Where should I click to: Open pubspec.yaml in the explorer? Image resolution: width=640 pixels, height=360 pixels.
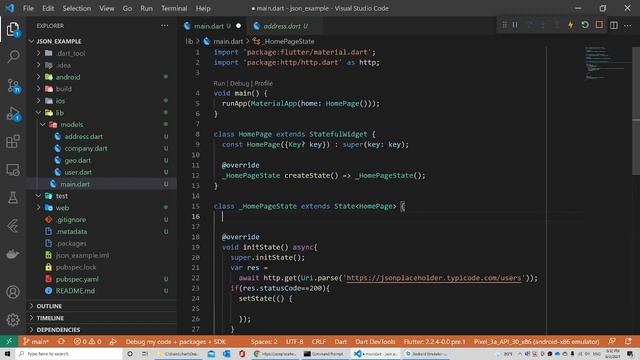pos(77,279)
